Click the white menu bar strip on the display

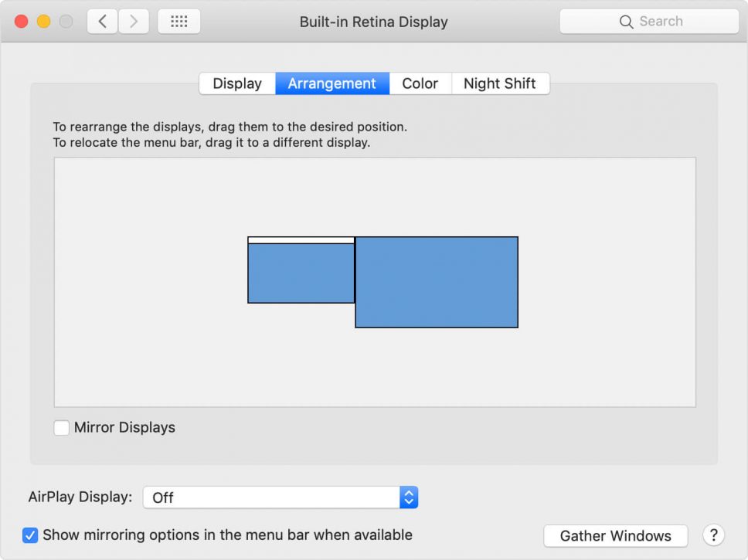pos(301,240)
